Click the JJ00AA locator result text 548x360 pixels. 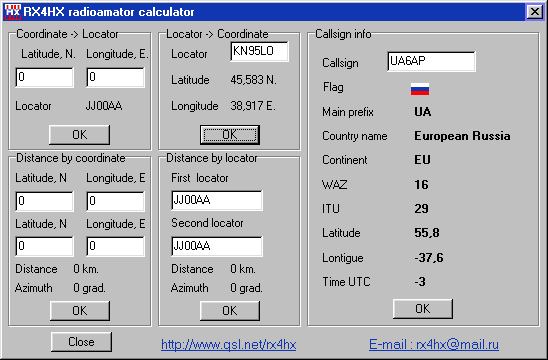pos(104,106)
